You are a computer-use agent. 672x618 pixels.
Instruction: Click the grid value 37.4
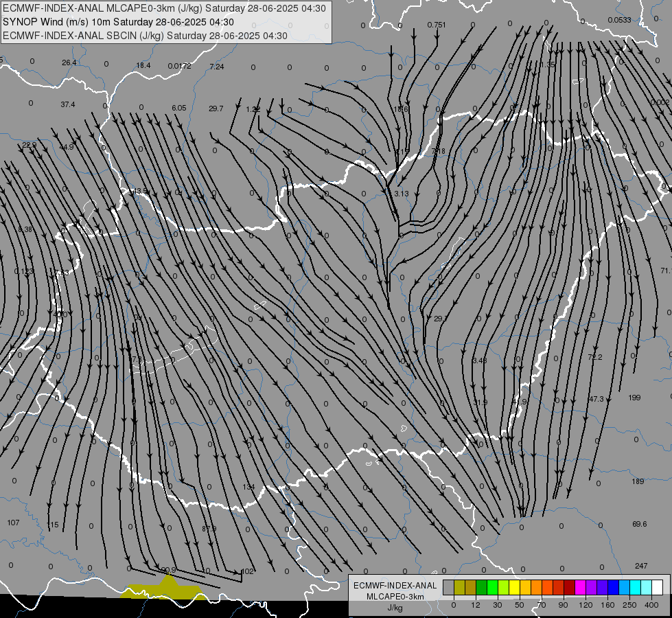click(68, 104)
